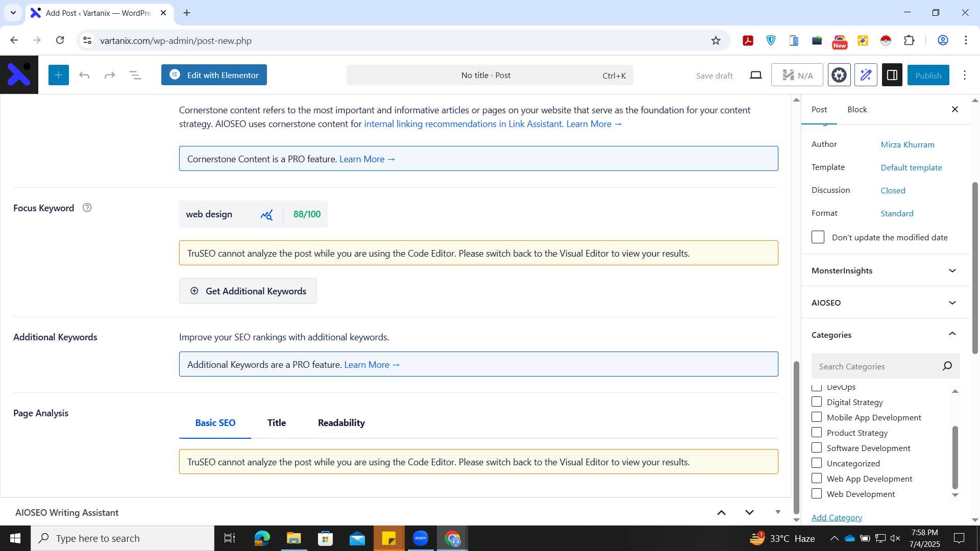This screenshot has width=980, height=551.
Task: Open the Adobe Acrobat extension icon
Action: click(x=748, y=40)
